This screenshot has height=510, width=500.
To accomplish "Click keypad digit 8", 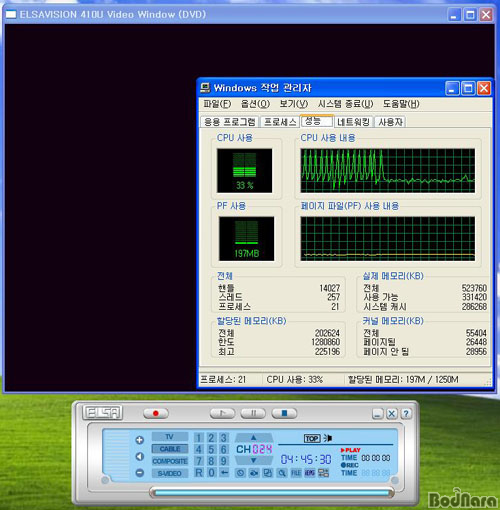I will [x=211, y=461].
